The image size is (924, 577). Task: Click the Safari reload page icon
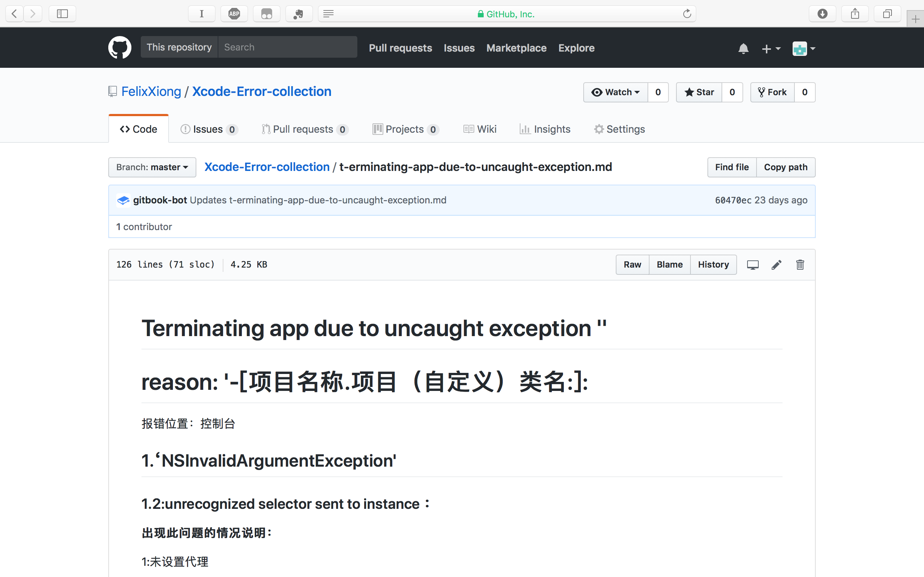coord(687,14)
